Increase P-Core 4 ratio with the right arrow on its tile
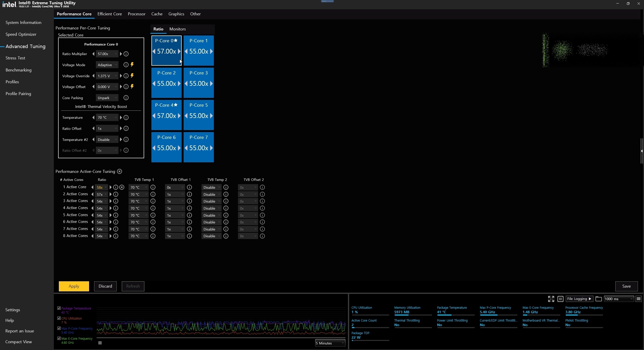 [x=179, y=116]
